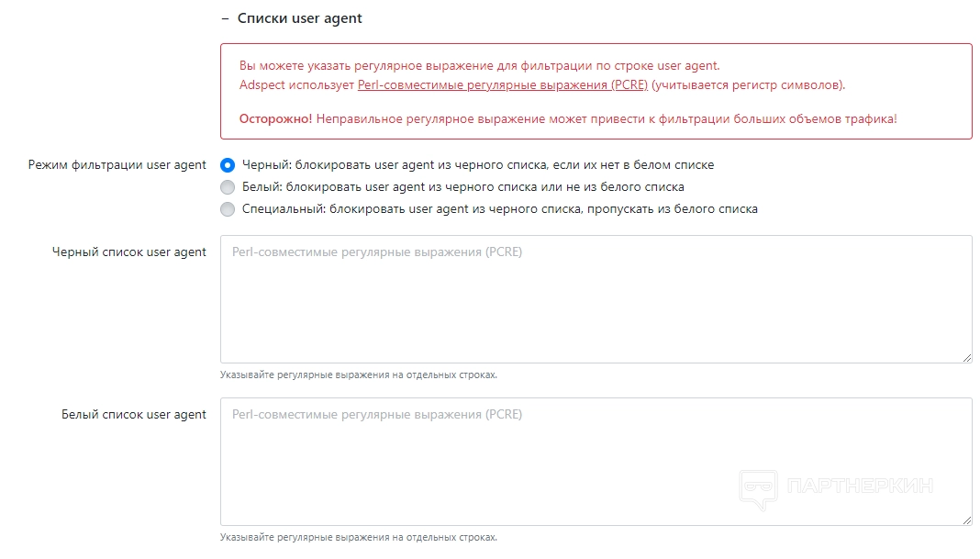Viewport: 980px width, 559px height.
Task: Collapse the Списки user agent section
Action: [225, 18]
